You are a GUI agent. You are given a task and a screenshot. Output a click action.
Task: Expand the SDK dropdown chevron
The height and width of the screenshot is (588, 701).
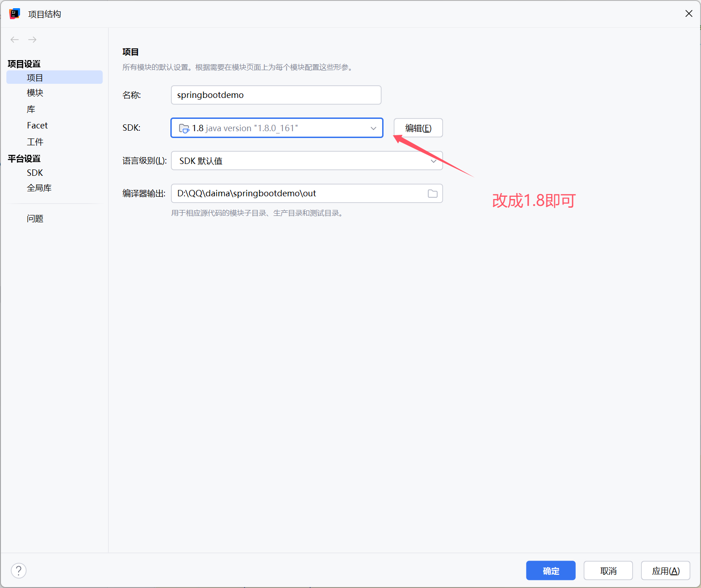coord(373,128)
